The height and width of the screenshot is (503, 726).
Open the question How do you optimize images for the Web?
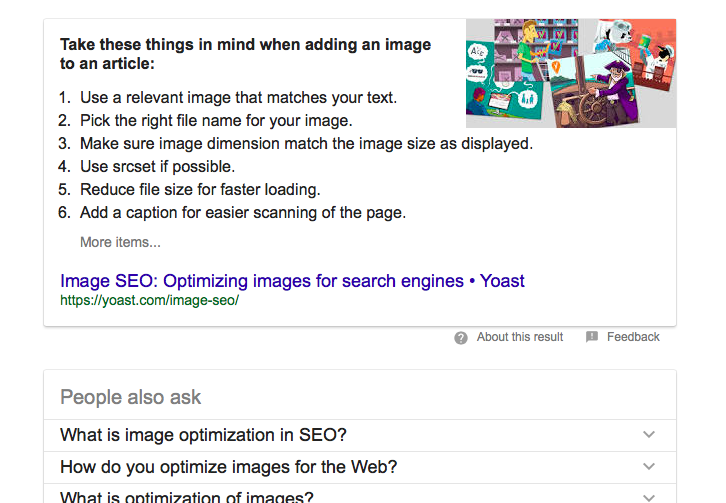229,467
